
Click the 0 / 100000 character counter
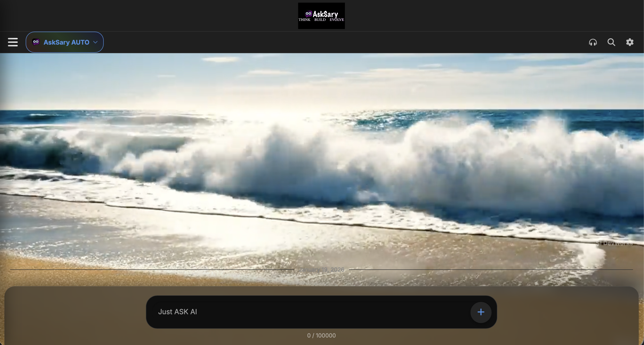click(321, 336)
